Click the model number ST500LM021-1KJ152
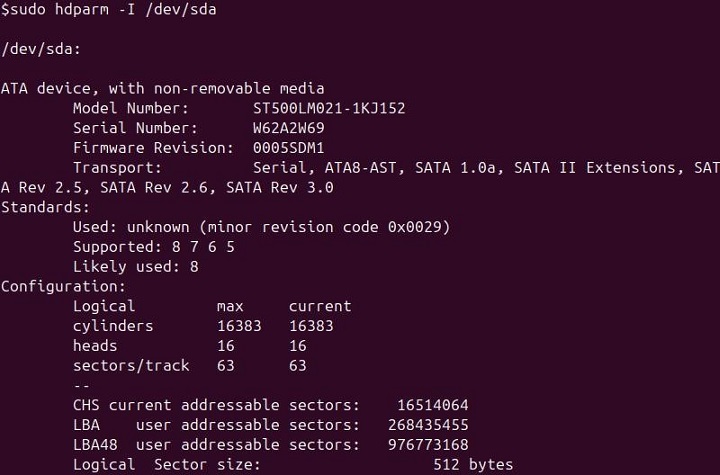 (329, 108)
